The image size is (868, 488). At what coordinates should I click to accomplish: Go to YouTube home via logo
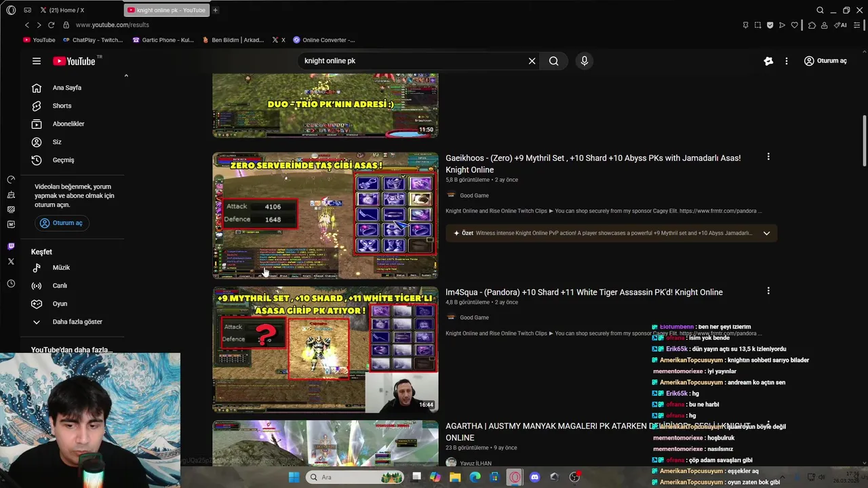coord(74,61)
